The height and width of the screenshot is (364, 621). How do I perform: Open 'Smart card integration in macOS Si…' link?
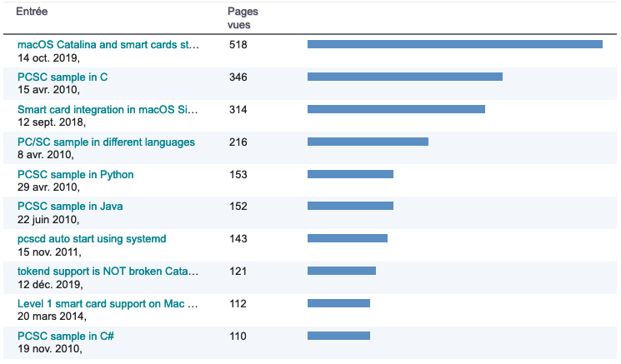[108, 110]
